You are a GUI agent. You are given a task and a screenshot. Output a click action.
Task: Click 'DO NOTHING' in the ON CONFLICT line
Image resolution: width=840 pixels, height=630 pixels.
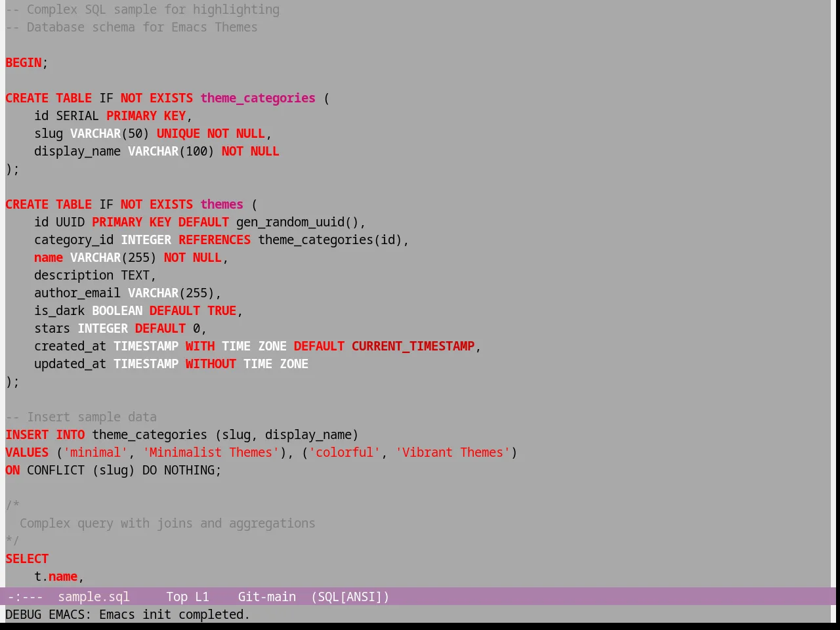[x=178, y=471]
